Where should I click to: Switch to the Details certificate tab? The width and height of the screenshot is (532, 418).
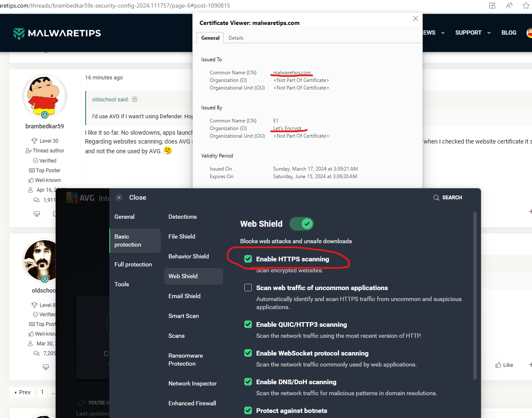click(x=236, y=38)
